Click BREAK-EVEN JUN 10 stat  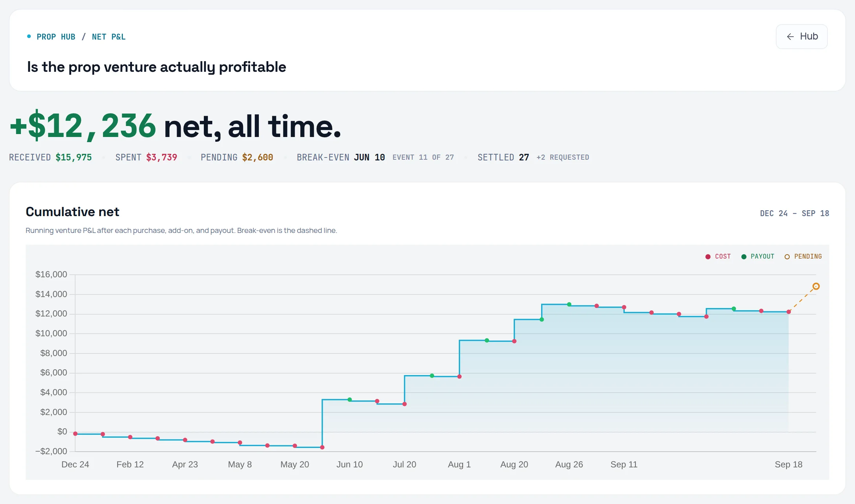coord(341,157)
